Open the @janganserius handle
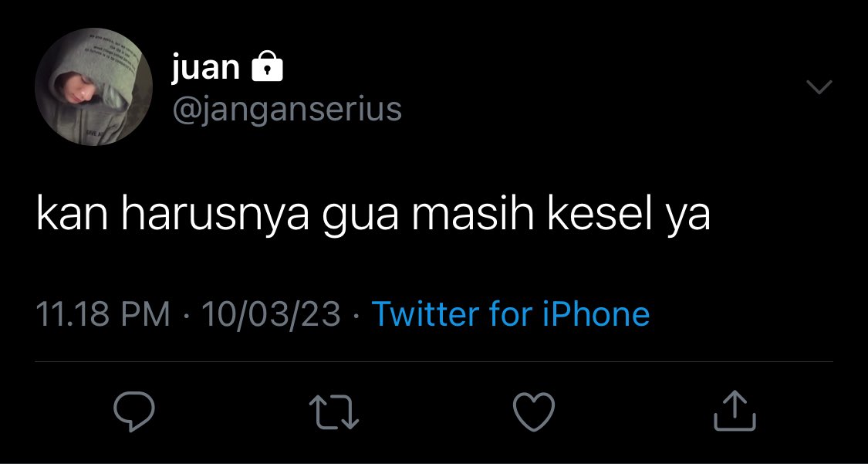Viewport: 868px width, 464px height. point(287,109)
